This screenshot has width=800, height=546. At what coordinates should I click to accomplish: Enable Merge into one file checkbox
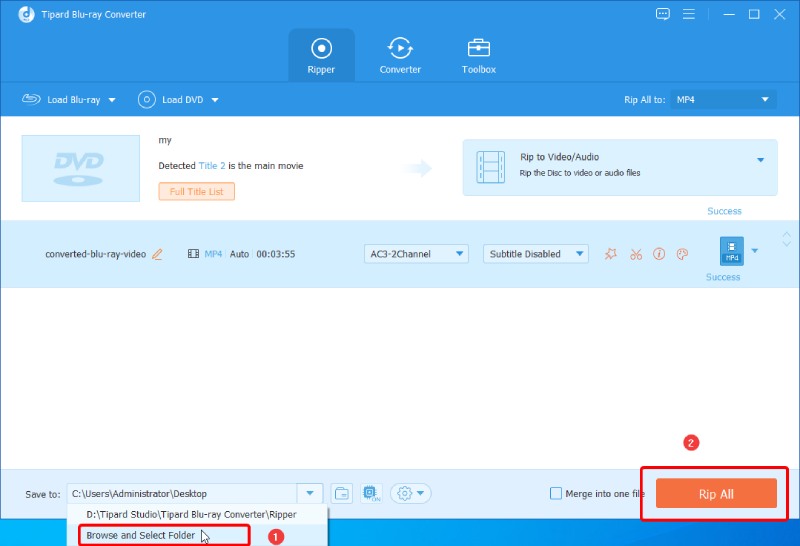(556, 493)
